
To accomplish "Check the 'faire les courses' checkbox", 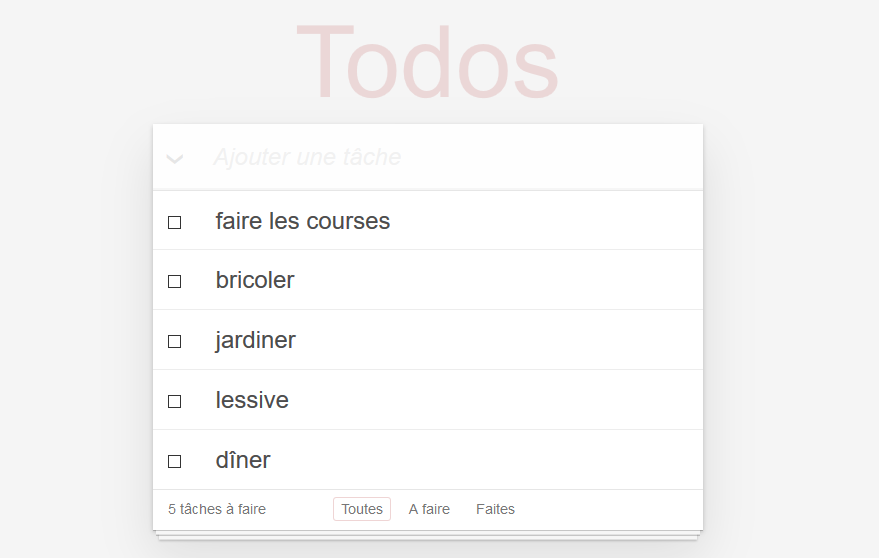I will tap(174, 222).
